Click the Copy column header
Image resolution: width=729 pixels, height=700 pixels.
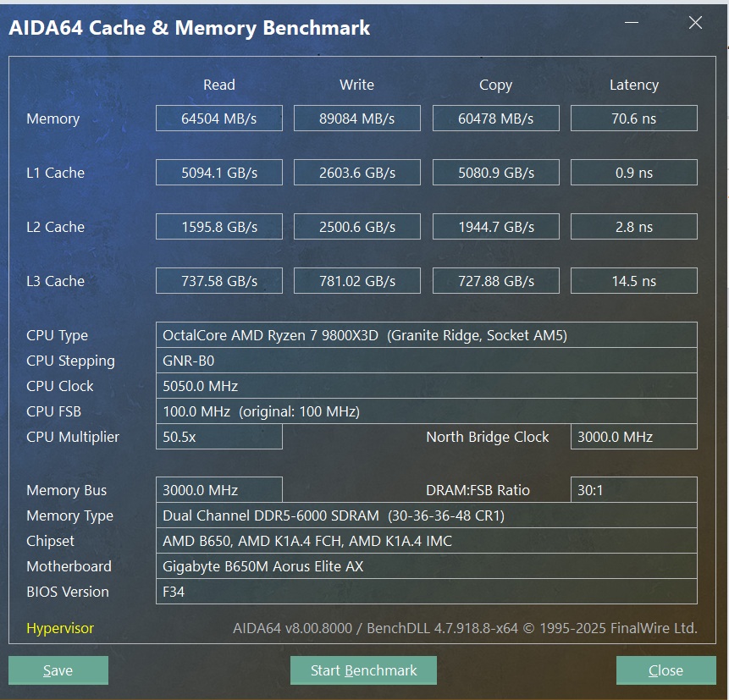(x=495, y=85)
